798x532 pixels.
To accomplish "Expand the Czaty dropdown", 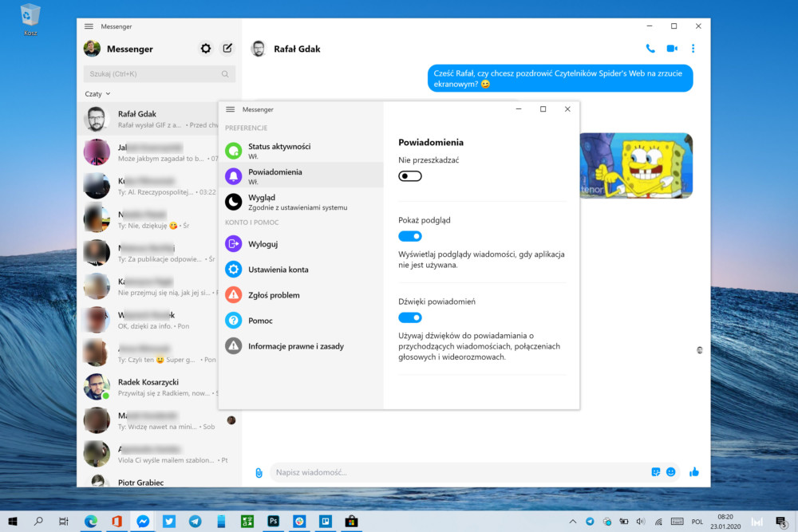I will click(x=97, y=93).
